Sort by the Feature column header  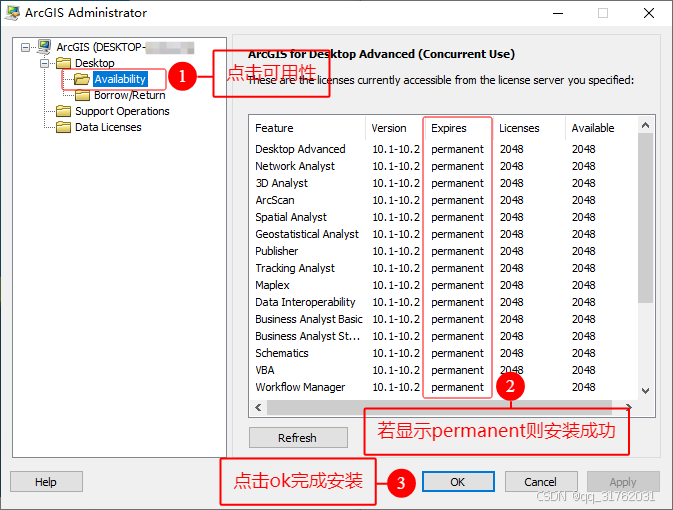[x=307, y=128]
